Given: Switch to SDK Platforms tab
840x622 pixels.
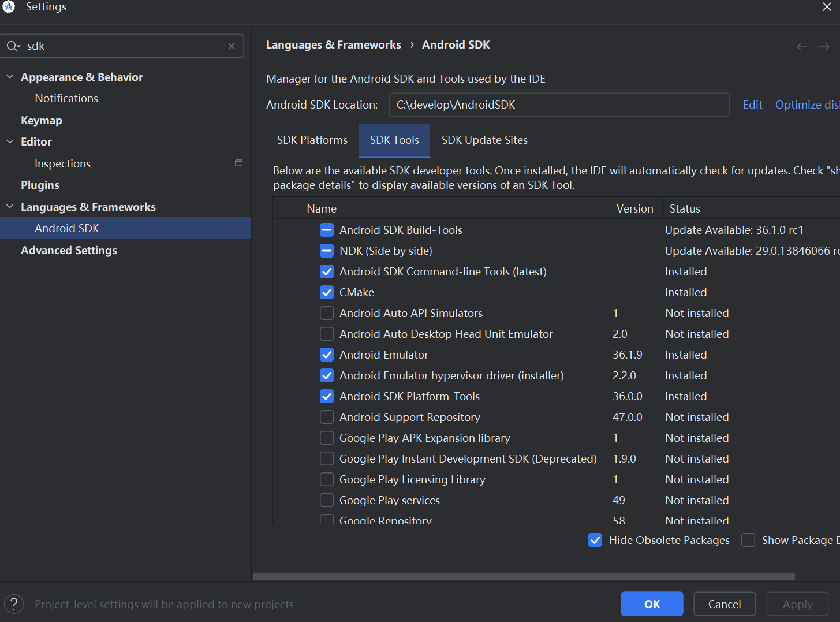Looking at the screenshot, I should [312, 140].
